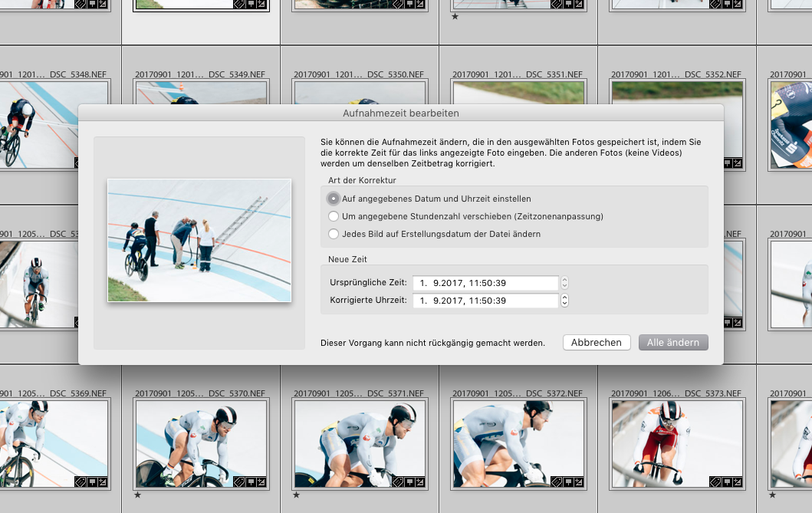Click the develop adjustments badge on DSC_5373.NEF

[x=738, y=482]
